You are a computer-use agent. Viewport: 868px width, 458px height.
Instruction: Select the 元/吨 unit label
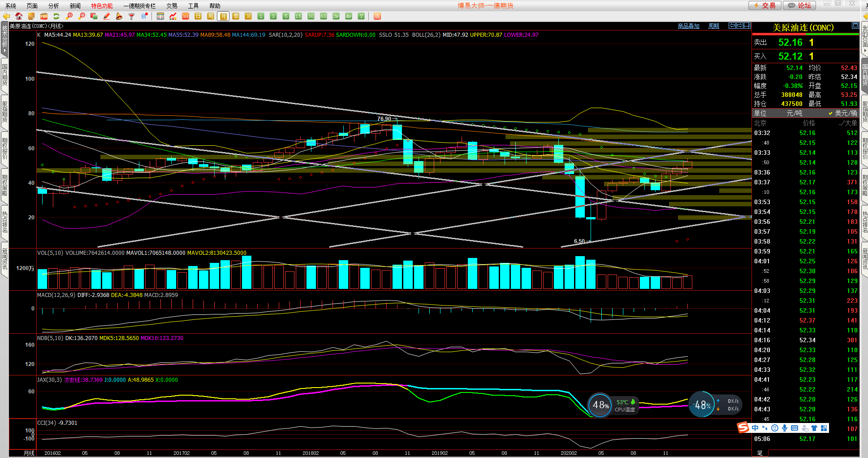tap(795, 113)
